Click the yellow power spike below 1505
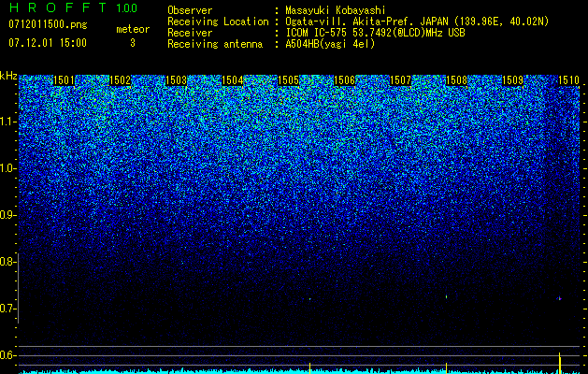 [x=309, y=368]
